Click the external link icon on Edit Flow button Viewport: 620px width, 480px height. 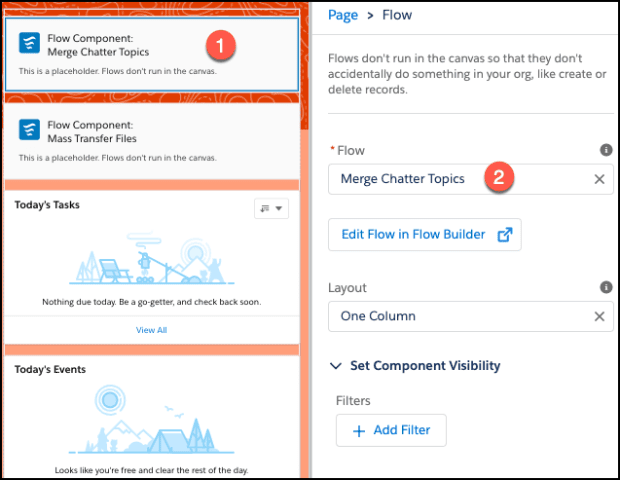tap(505, 234)
